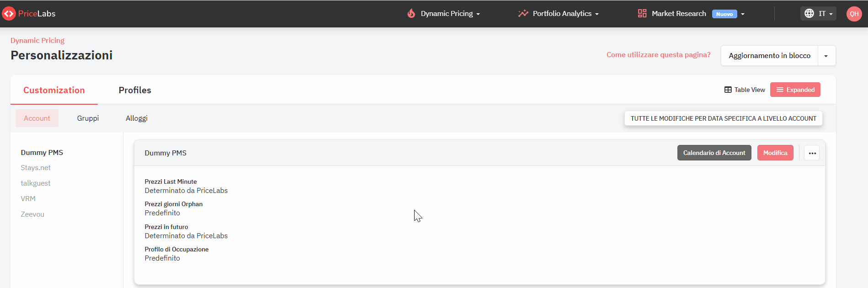Click the Prezzi Last Minute label

coord(170,182)
